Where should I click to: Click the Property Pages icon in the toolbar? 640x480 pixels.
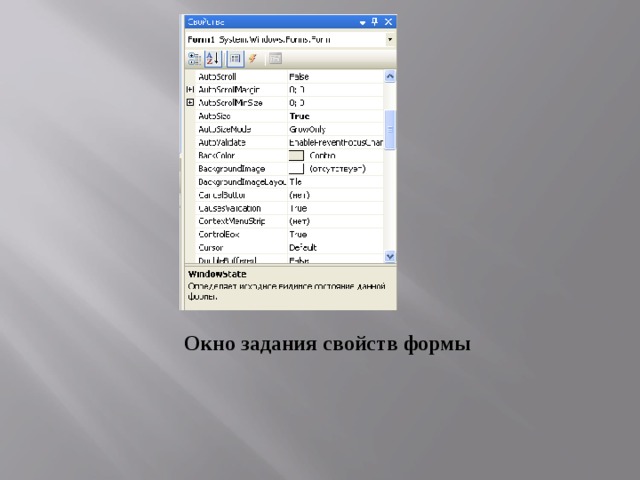276,58
